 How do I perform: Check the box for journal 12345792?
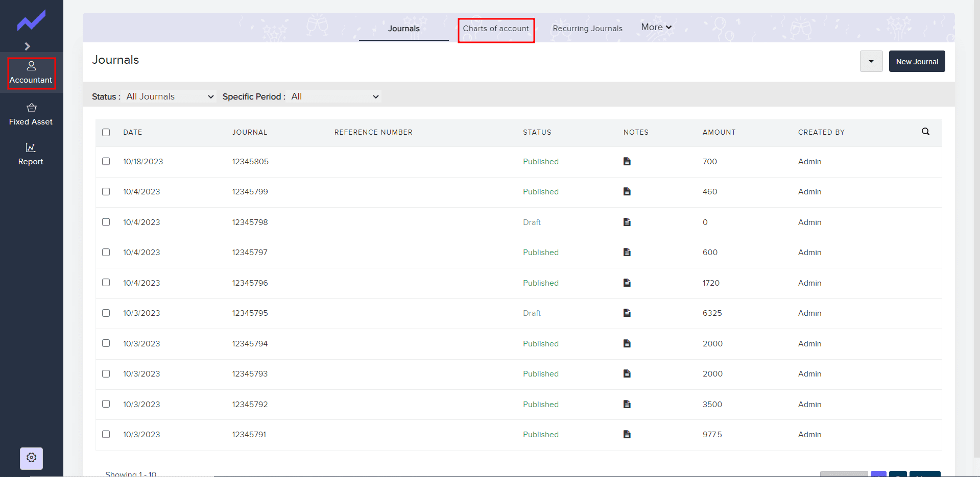pyautogui.click(x=106, y=404)
